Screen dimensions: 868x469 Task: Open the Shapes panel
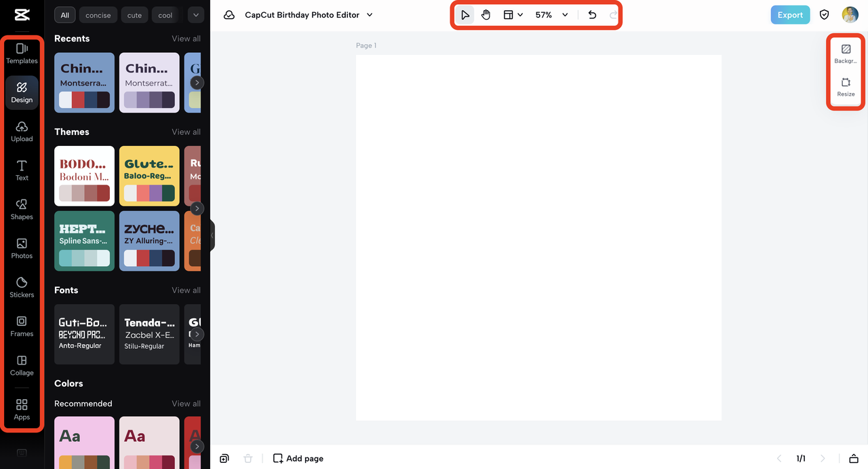point(22,210)
